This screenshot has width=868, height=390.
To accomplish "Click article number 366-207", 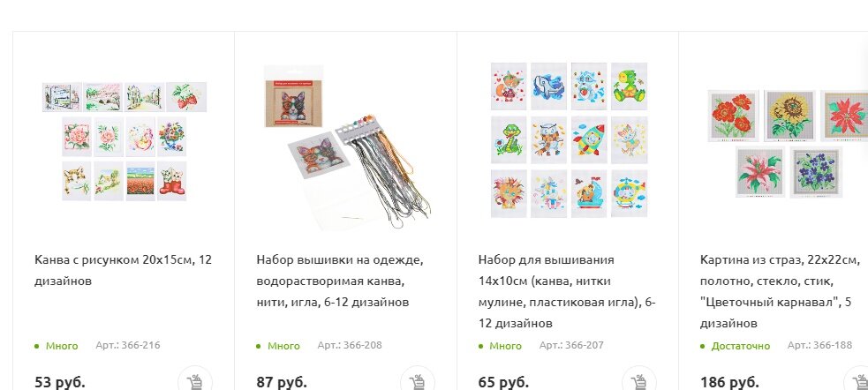I will pyautogui.click(x=571, y=345).
